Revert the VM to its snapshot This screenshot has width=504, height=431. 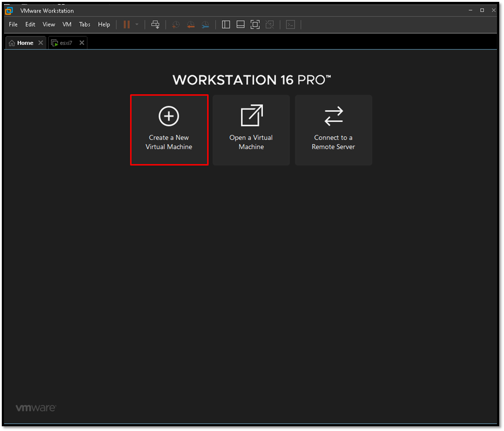(190, 25)
